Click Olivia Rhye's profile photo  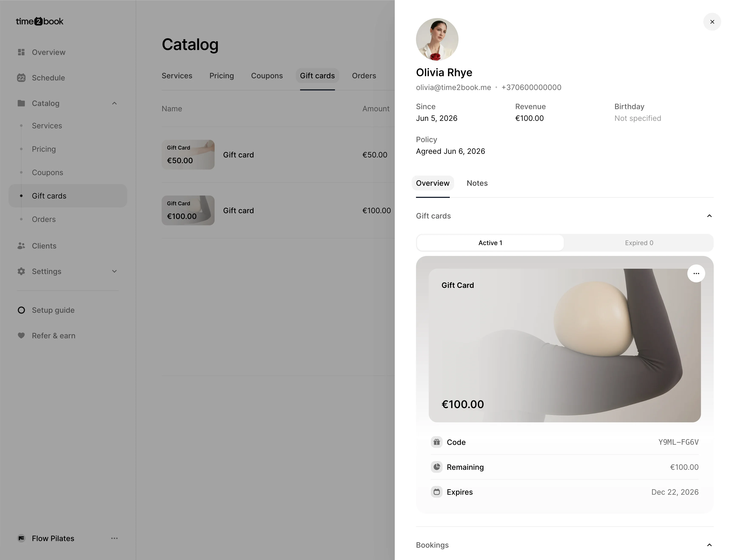point(437,39)
